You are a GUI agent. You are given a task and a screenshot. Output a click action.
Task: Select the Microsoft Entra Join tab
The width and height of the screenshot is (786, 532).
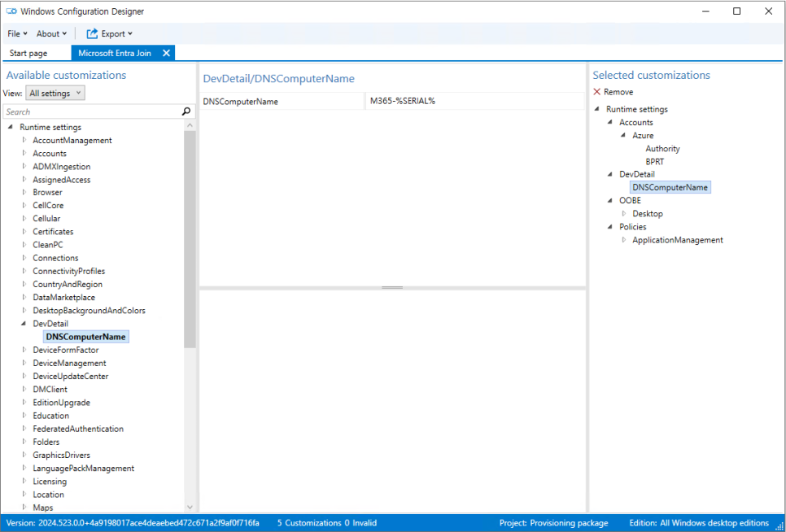click(115, 53)
